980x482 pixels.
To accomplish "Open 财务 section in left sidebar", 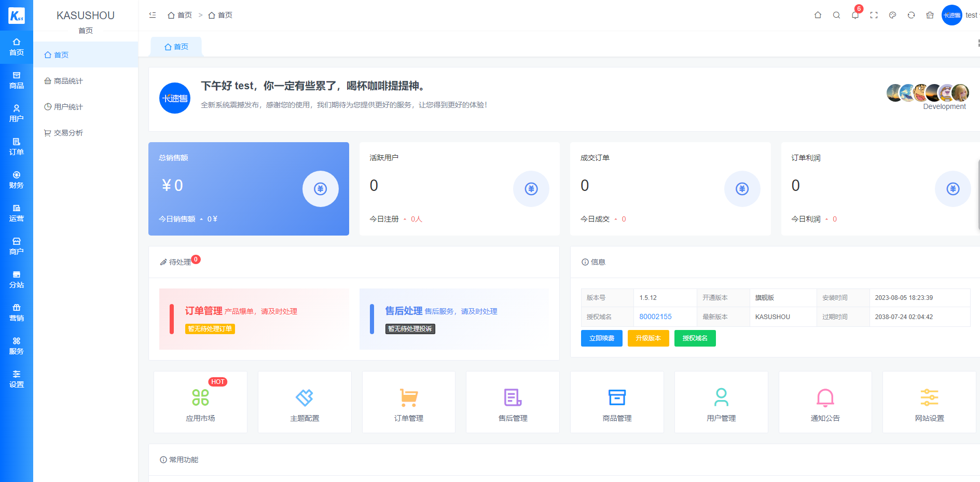I will coord(17,180).
